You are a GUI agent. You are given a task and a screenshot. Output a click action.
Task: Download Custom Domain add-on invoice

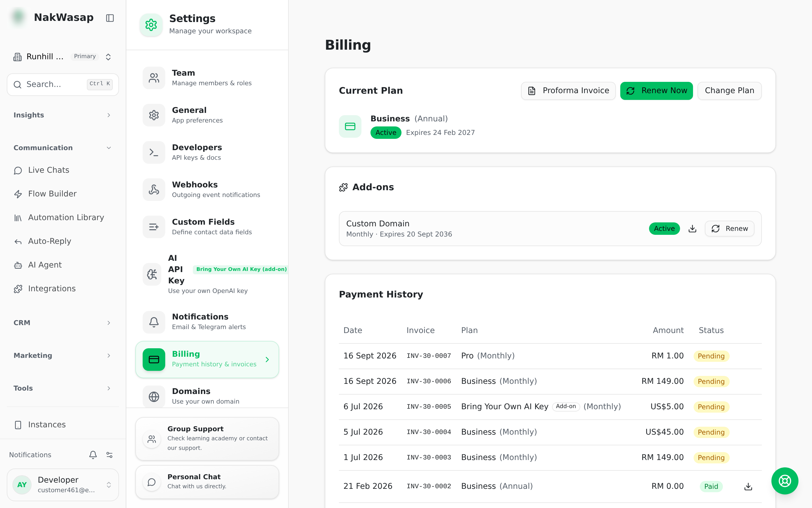pos(692,229)
